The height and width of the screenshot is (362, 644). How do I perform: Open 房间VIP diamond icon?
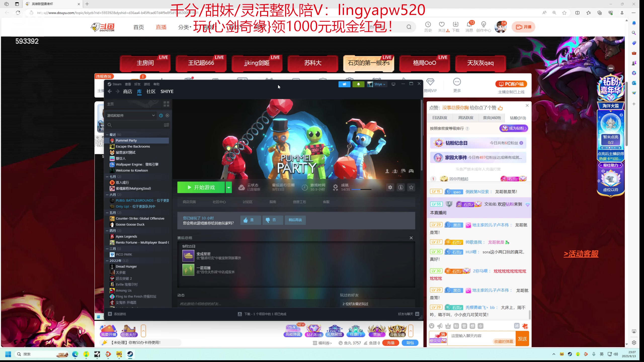[430, 82]
